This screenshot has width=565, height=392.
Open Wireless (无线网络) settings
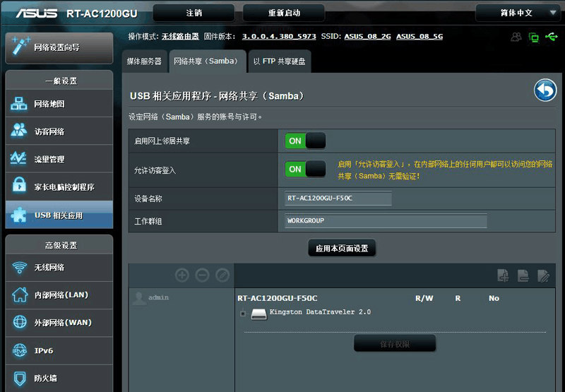[59, 268]
